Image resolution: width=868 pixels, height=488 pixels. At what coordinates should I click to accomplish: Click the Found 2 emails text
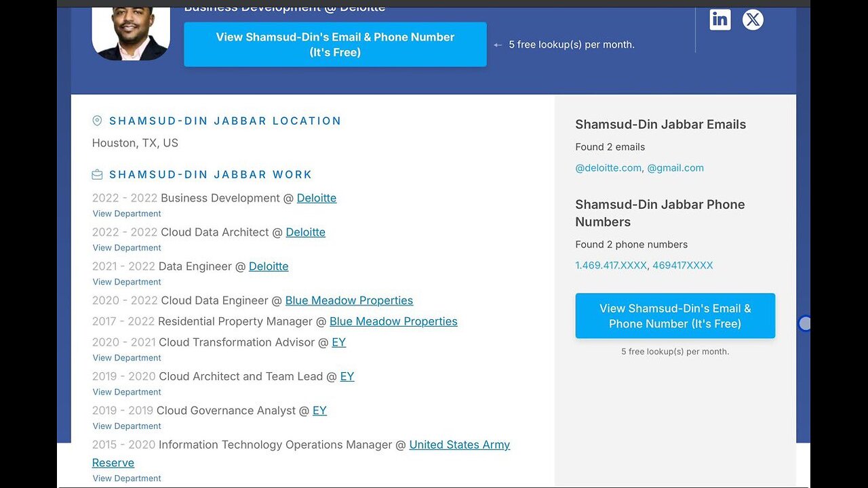[x=610, y=147]
